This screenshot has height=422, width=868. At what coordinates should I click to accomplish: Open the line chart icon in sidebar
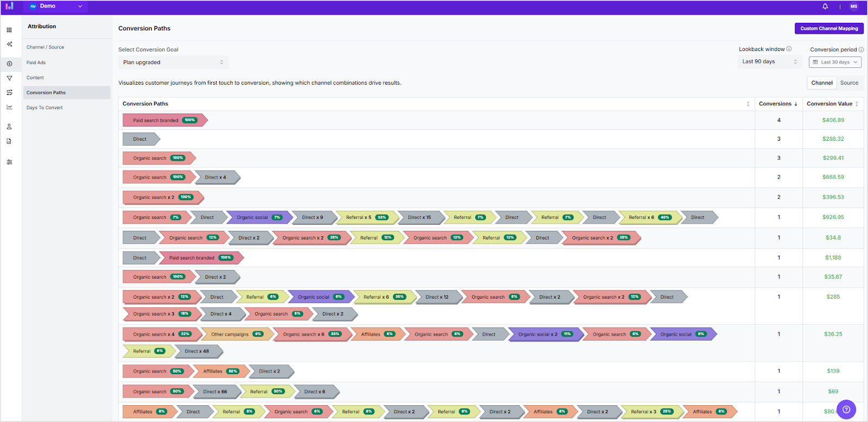tap(9, 107)
